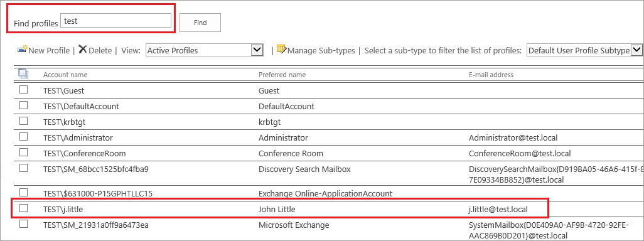
Task: Check the box for TEST\Administrator
Action: 24,136
